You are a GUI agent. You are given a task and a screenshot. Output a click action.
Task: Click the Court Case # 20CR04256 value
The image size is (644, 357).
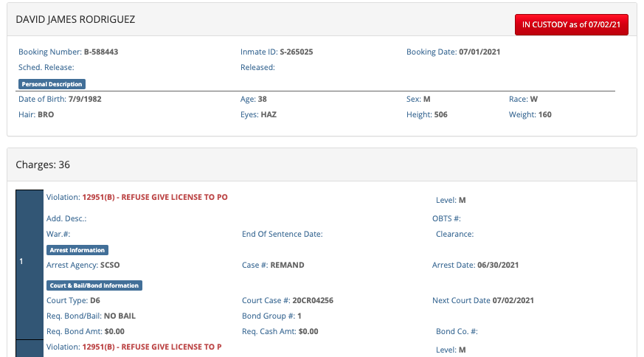click(x=313, y=300)
